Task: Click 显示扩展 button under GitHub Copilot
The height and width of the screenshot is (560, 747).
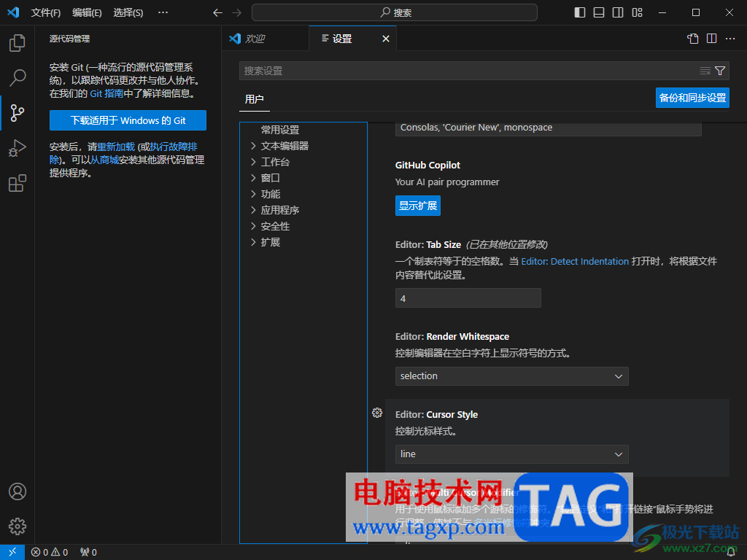Action: (418, 206)
